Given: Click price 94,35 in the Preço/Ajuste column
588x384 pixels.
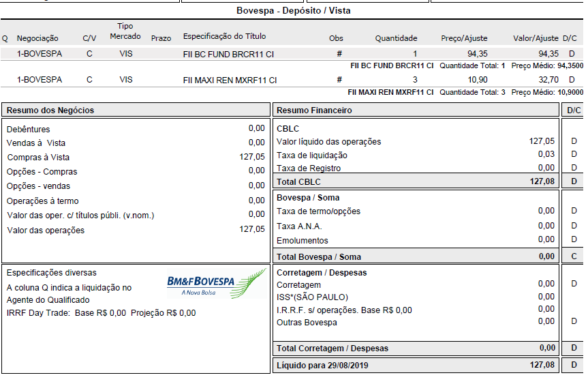Looking at the screenshot, I should (478, 54).
